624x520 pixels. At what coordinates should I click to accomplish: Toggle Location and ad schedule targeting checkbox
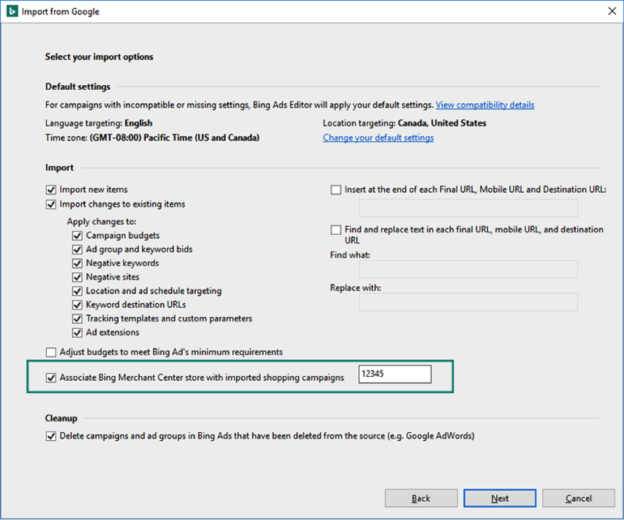point(77,291)
